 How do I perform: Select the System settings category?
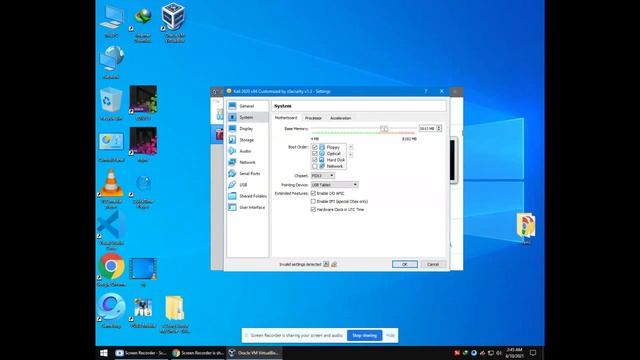click(x=247, y=118)
